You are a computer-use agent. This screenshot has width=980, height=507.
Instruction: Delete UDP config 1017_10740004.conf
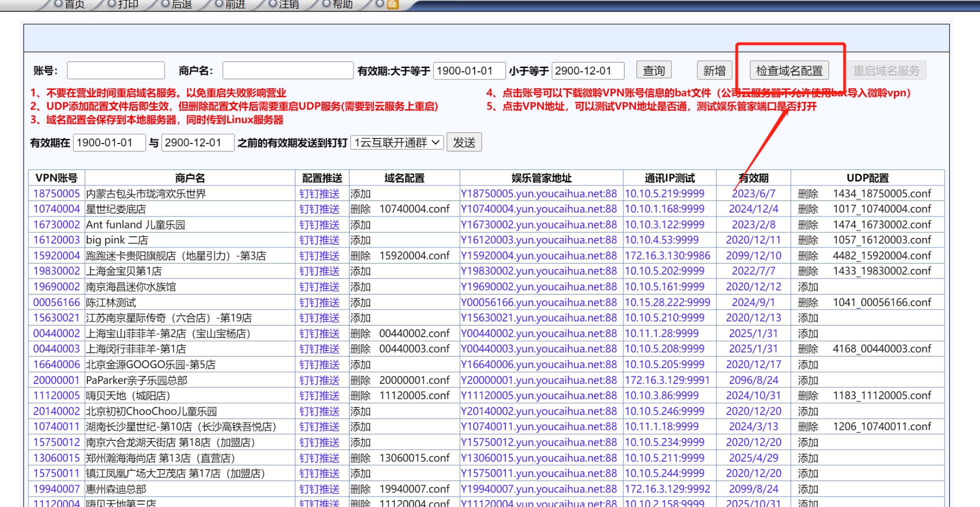pos(808,209)
